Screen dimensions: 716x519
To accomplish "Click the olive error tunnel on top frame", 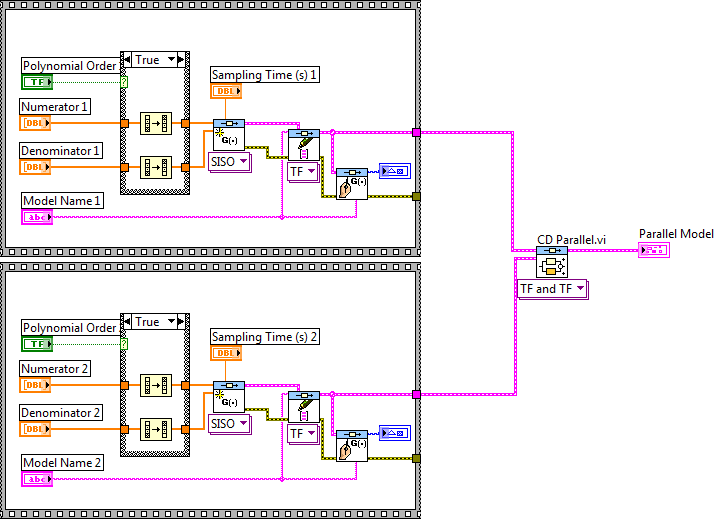I will click(416, 197).
